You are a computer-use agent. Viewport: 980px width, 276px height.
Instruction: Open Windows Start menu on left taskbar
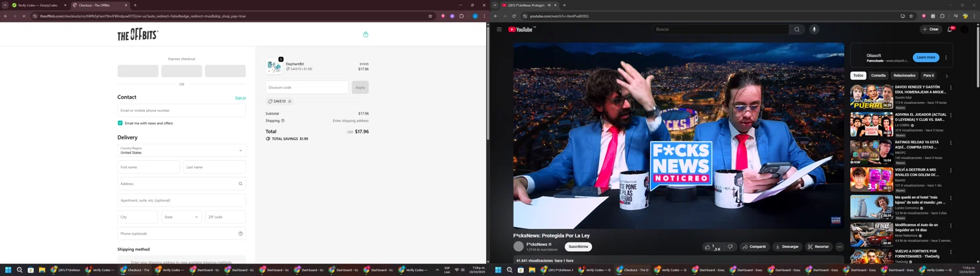tap(8, 270)
